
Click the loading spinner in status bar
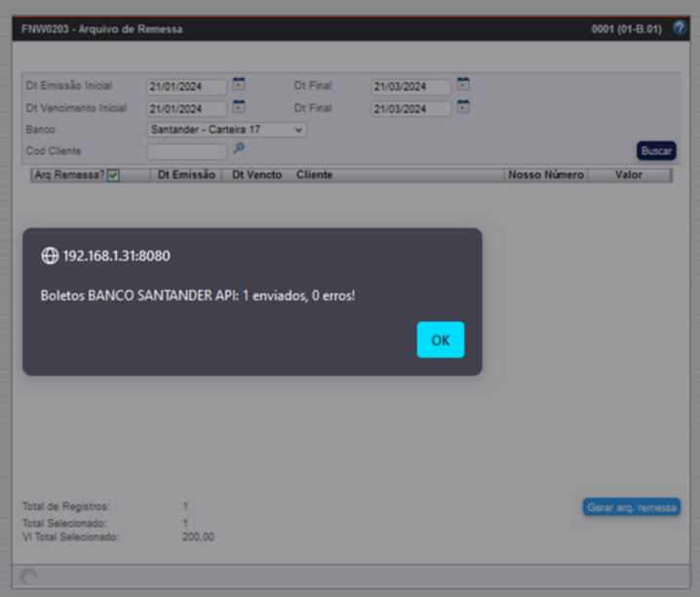(29, 577)
